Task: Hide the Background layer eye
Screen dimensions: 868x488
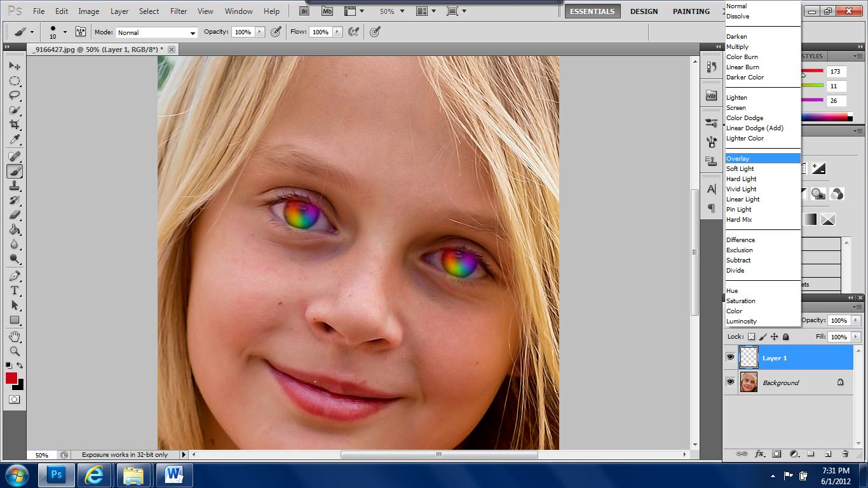Action: (x=730, y=382)
